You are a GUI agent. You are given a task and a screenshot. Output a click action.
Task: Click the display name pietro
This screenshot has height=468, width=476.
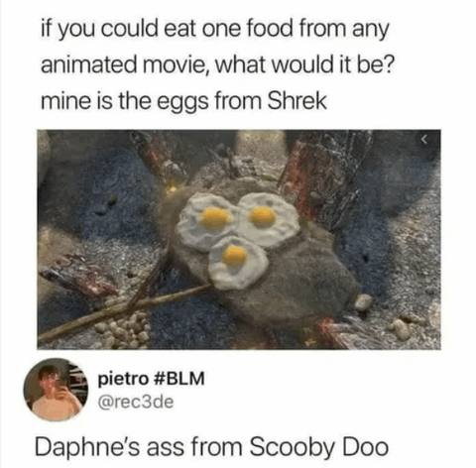[123, 379]
